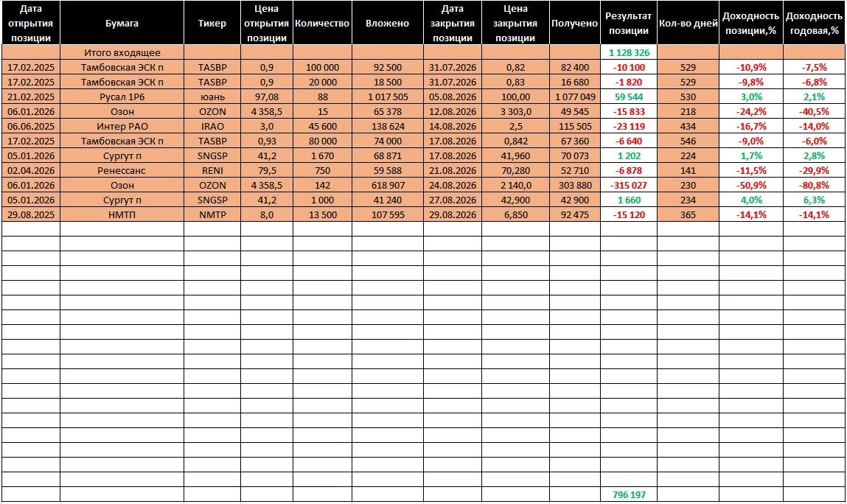Select closing price 2 140,0
This screenshot has height=504, width=847.
515,185
